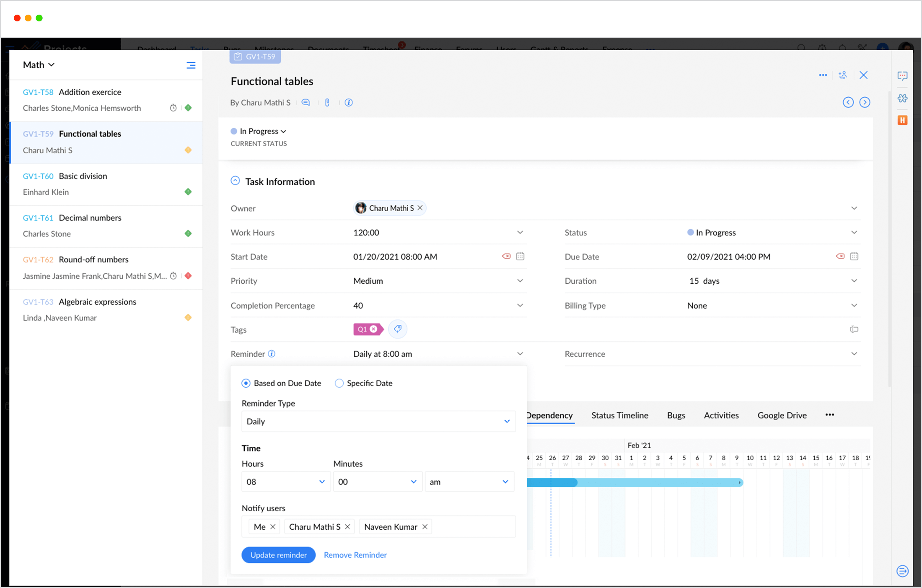This screenshot has width=922, height=588.
Task: Click the navigate to next task arrow
Action: [x=865, y=102]
